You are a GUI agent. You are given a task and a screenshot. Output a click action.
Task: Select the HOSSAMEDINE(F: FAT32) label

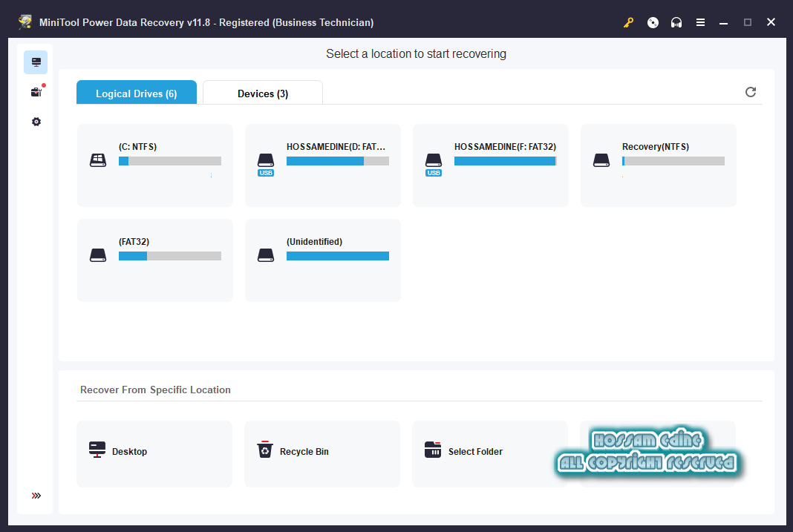pyautogui.click(x=505, y=146)
